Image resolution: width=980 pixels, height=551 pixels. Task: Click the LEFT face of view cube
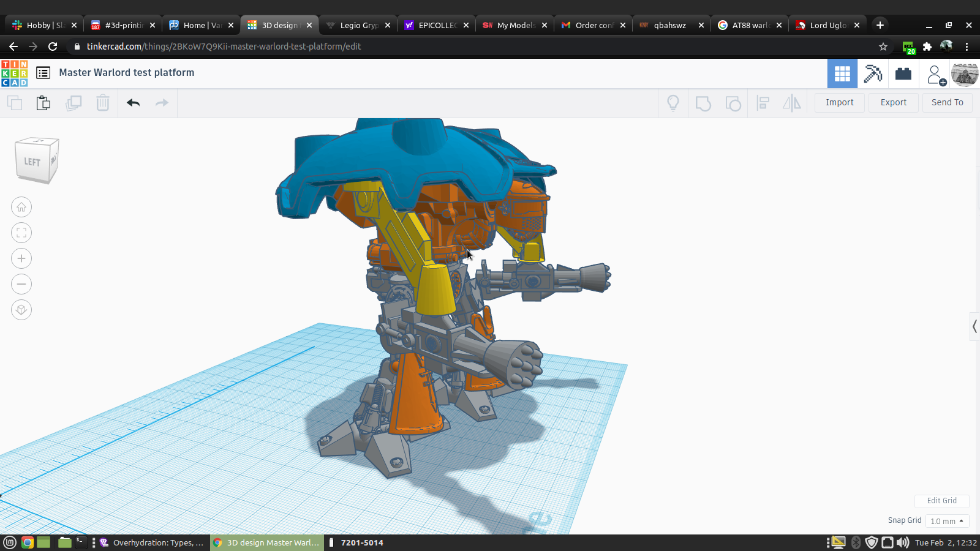tap(32, 162)
